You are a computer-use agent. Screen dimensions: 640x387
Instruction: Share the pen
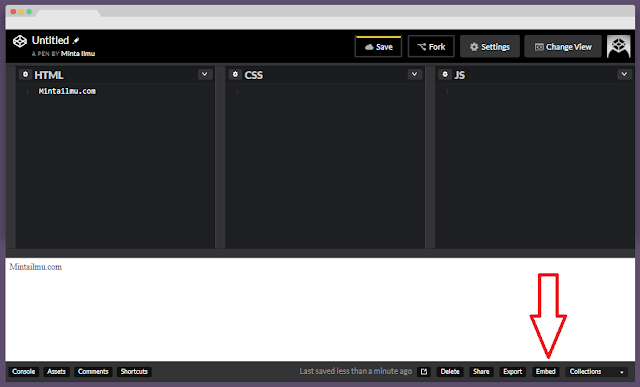pyautogui.click(x=481, y=371)
